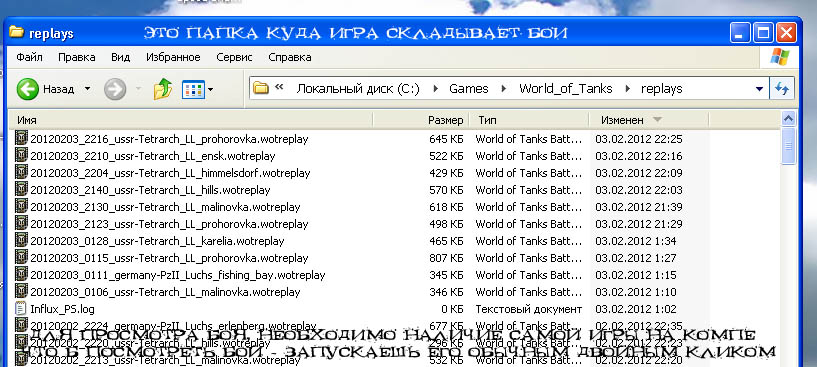Click the folder icon in address bar
The image size is (817, 367).
tap(261, 89)
